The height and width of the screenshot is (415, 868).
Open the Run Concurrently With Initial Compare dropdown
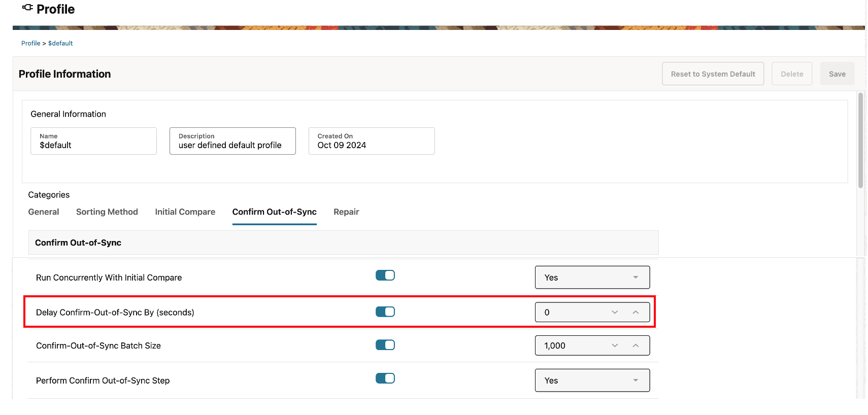pyautogui.click(x=592, y=278)
